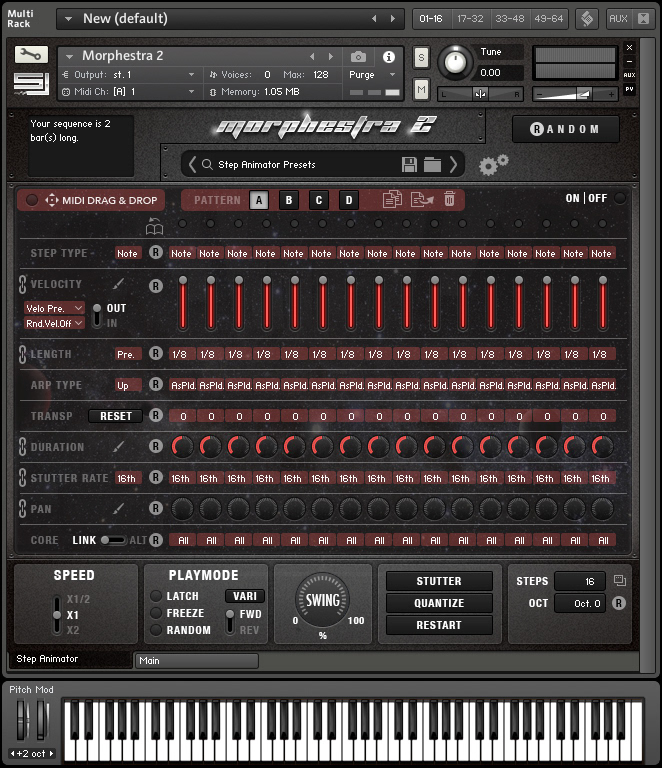Click the Pan pencil draw icon
This screenshot has width=662, height=768.
[118, 509]
